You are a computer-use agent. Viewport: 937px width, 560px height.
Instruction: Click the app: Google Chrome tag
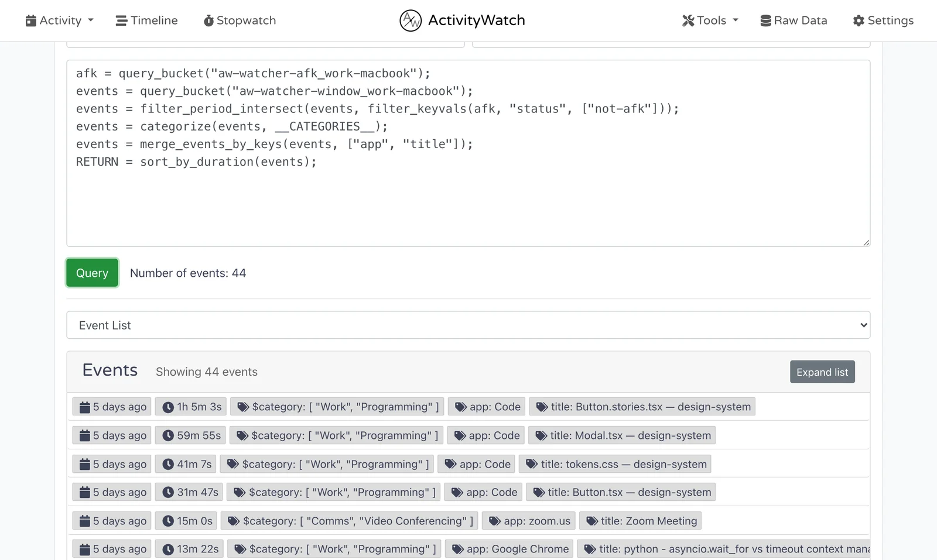[x=509, y=549]
